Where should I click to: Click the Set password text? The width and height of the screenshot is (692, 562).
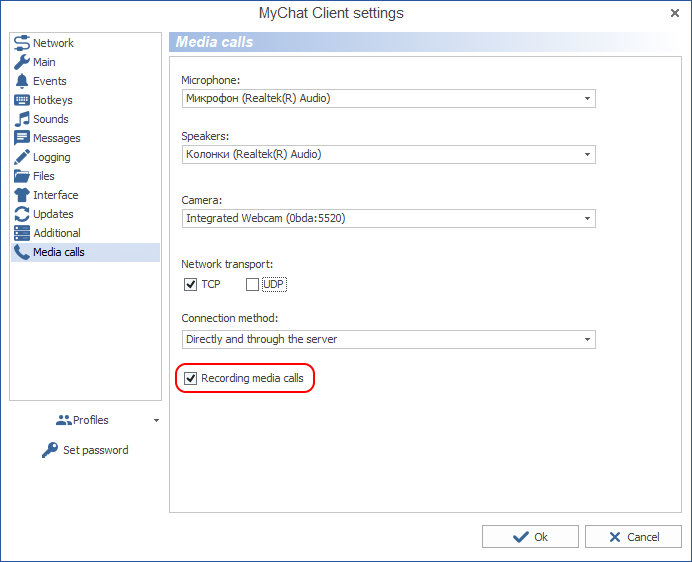[96, 450]
